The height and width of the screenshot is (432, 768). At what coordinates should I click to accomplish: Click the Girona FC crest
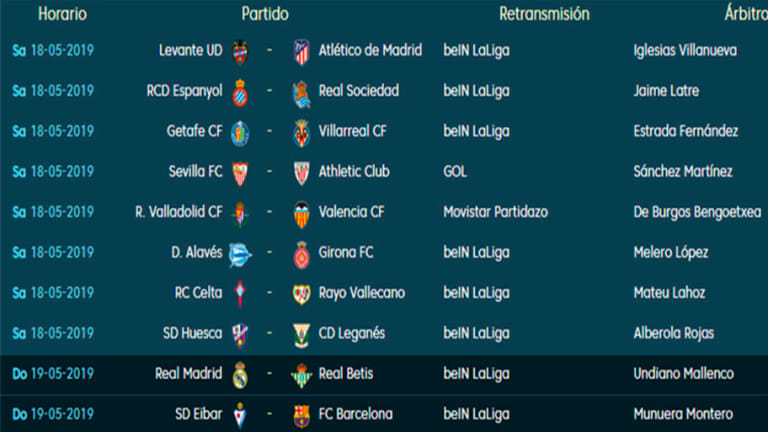coord(301,254)
